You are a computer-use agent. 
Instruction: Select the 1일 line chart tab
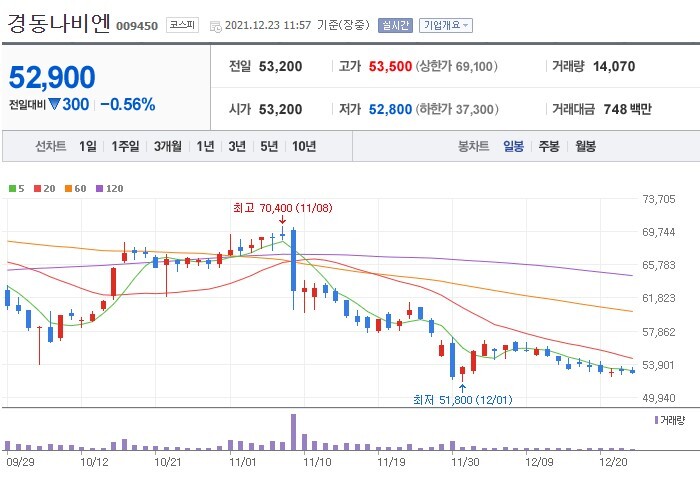coord(88,146)
